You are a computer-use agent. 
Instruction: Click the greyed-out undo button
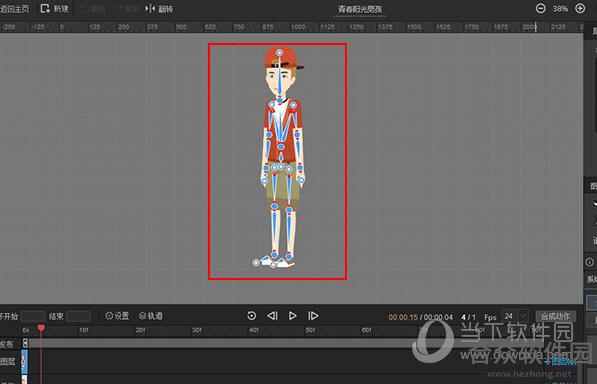93,9
